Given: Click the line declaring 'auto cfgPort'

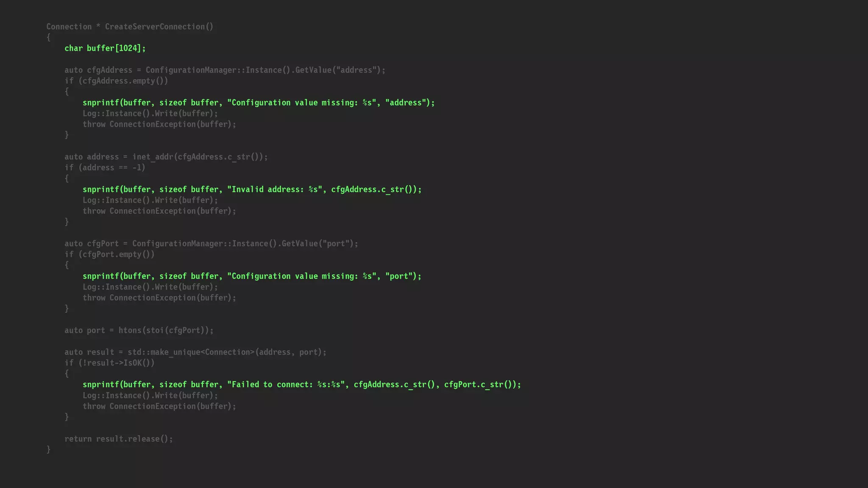Looking at the screenshot, I should coord(211,244).
